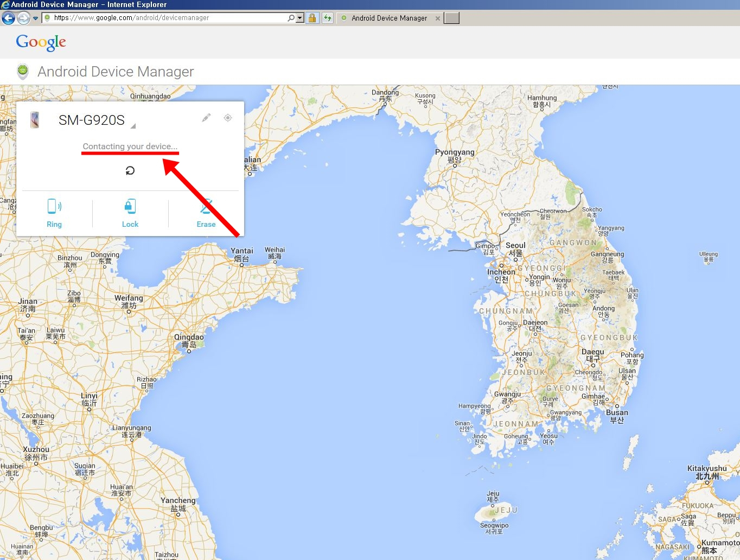
Task: Click the Ring label
Action: 54,224
